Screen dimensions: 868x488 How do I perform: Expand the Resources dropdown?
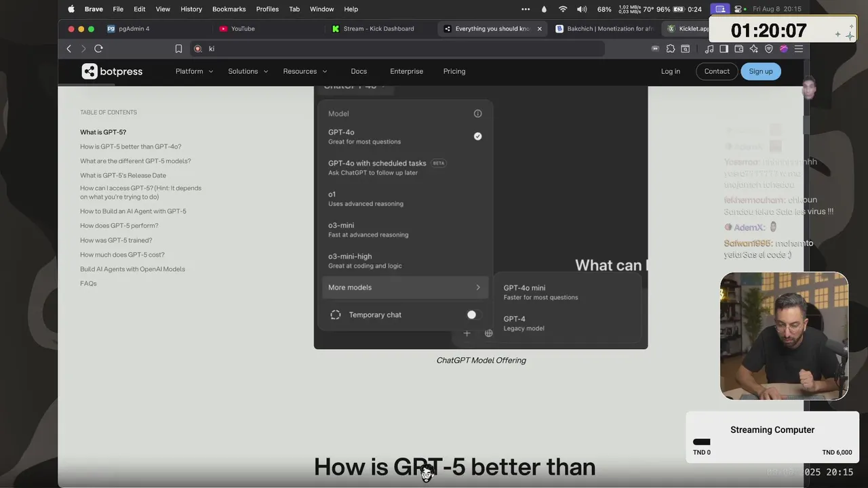[x=305, y=71]
